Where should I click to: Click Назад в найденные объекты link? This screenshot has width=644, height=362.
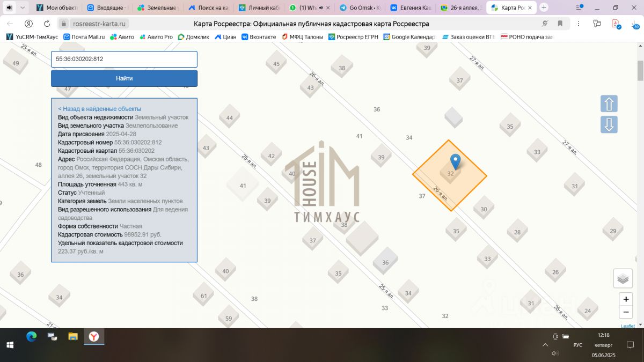tap(99, 108)
